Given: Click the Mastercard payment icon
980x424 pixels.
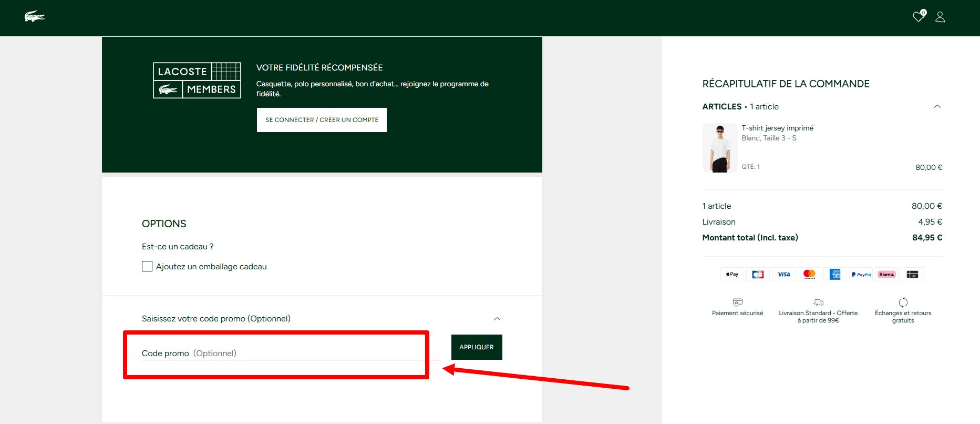Looking at the screenshot, I should point(809,274).
